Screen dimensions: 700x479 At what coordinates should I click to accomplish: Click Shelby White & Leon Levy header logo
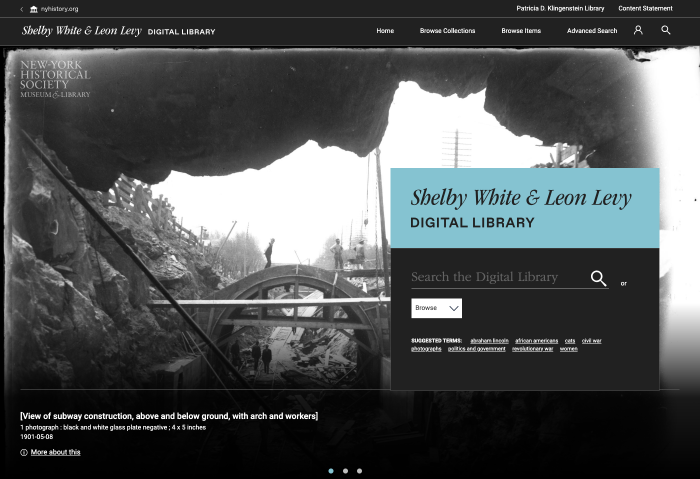point(118,31)
